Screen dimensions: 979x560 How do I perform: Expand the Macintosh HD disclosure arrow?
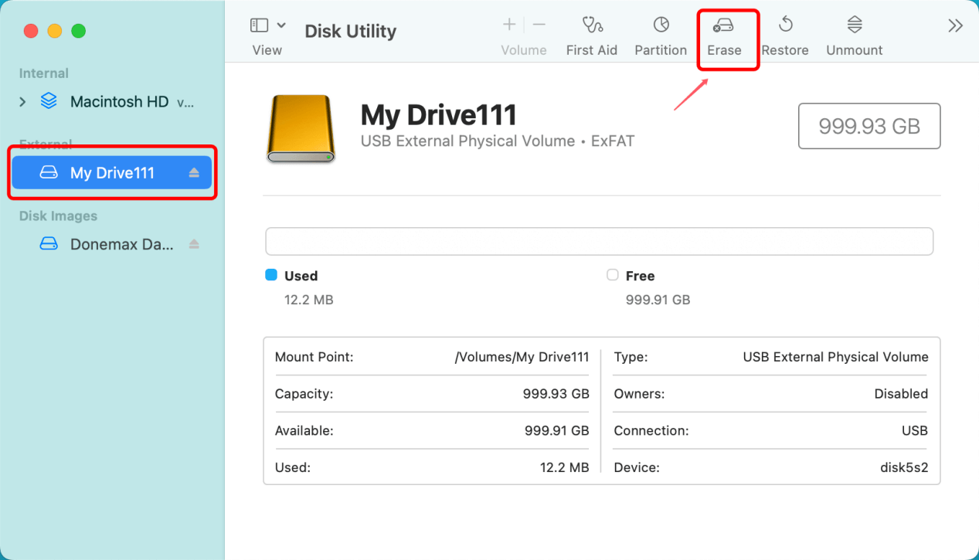(x=22, y=102)
